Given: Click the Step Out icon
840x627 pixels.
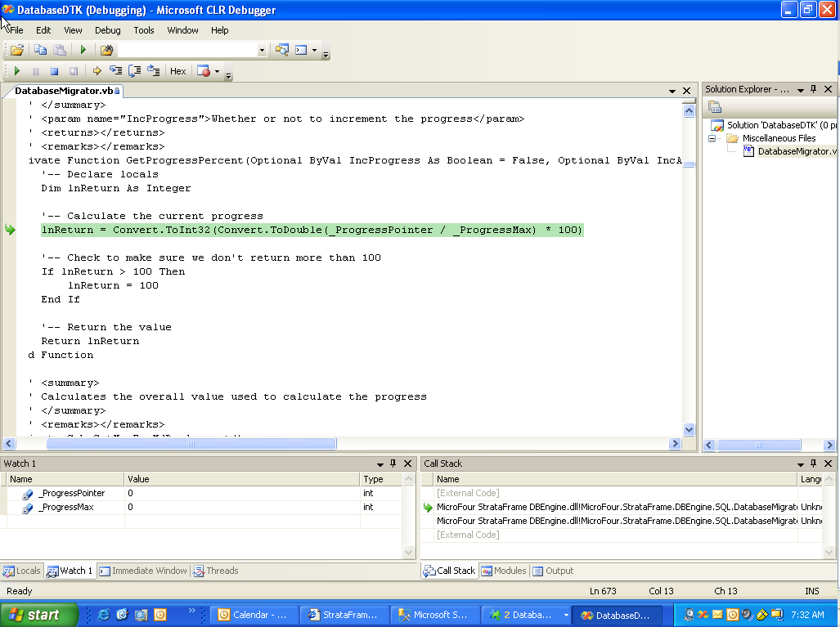Looking at the screenshot, I should point(153,71).
